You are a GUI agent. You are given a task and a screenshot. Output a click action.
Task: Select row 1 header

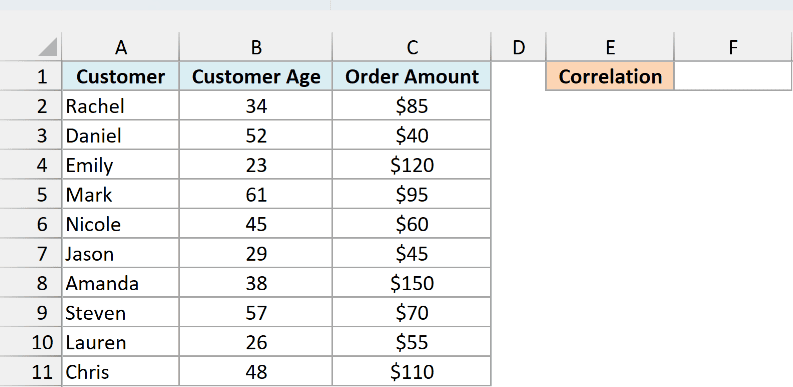tap(31, 76)
